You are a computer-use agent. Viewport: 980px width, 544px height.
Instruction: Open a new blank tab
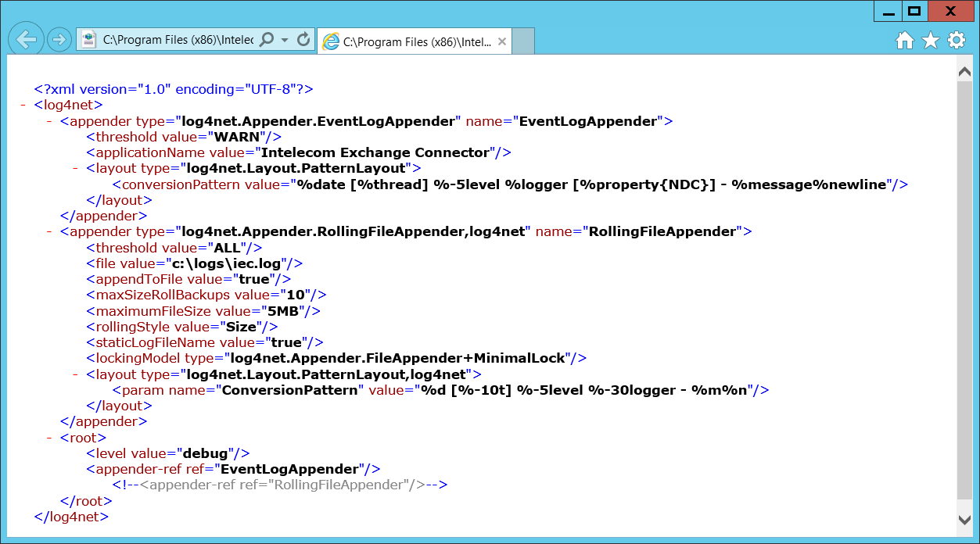point(523,41)
